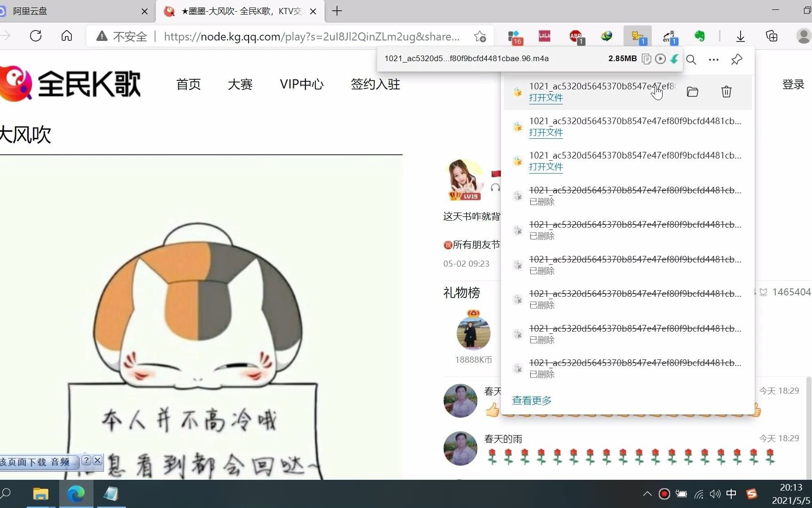The height and width of the screenshot is (508, 812).
Task: Open Windows taskbar search
Action: (x=6, y=494)
